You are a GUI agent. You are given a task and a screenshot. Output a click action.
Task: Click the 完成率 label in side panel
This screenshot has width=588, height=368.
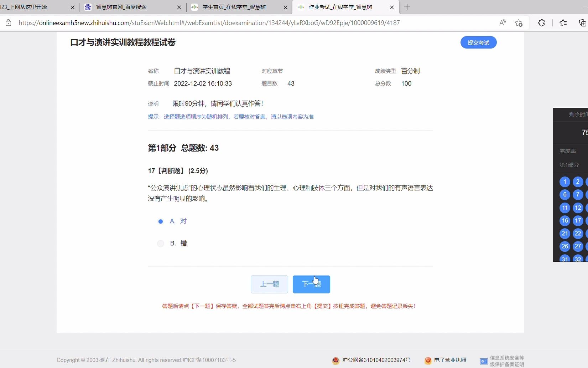point(567,151)
